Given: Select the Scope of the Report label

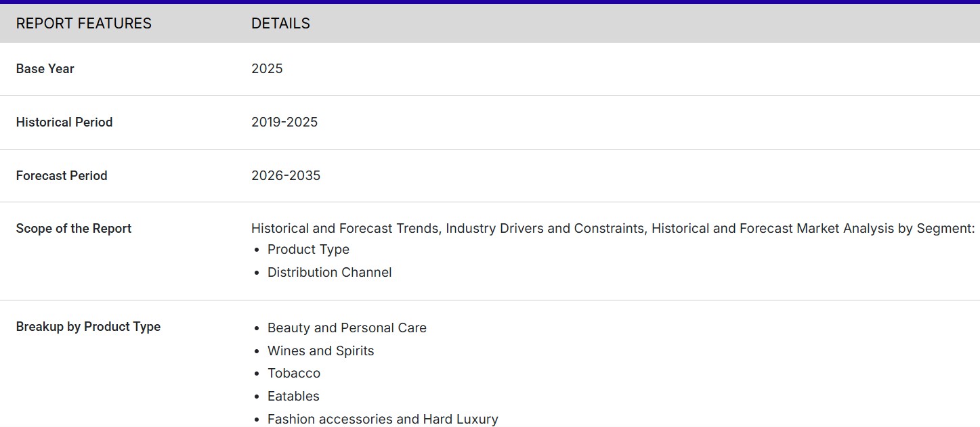Looking at the screenshot, I should tap(74, 229).
